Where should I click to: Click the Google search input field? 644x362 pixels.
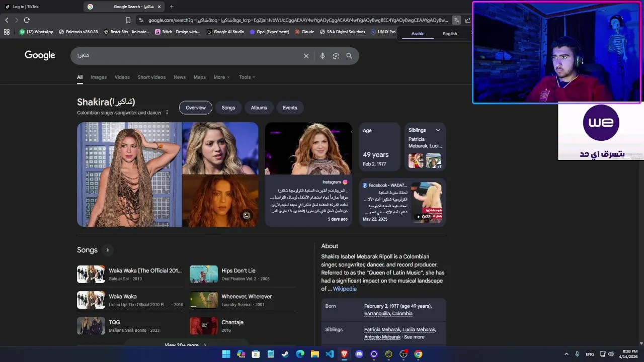click(186, 56)
